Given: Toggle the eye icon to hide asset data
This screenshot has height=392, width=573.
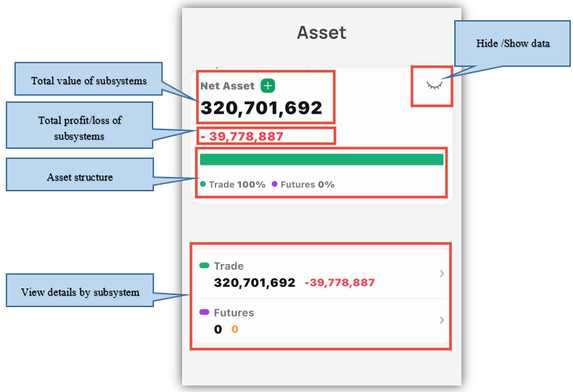Looking at the screenshot, I should [433, 86].
